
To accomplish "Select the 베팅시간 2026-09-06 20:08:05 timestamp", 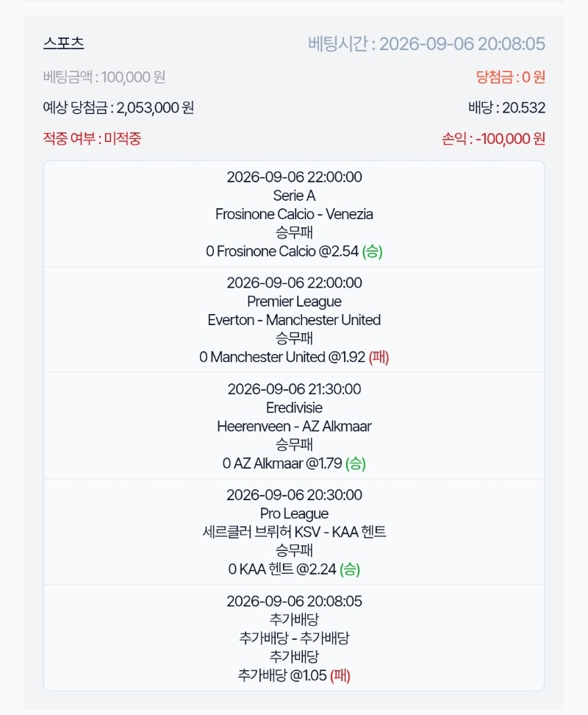I will pos(426,44).
